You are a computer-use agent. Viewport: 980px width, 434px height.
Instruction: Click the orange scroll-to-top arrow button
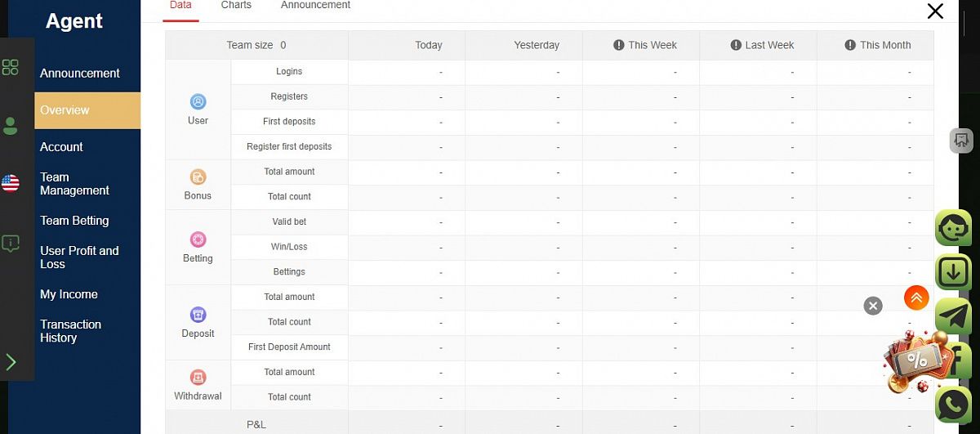916,298
